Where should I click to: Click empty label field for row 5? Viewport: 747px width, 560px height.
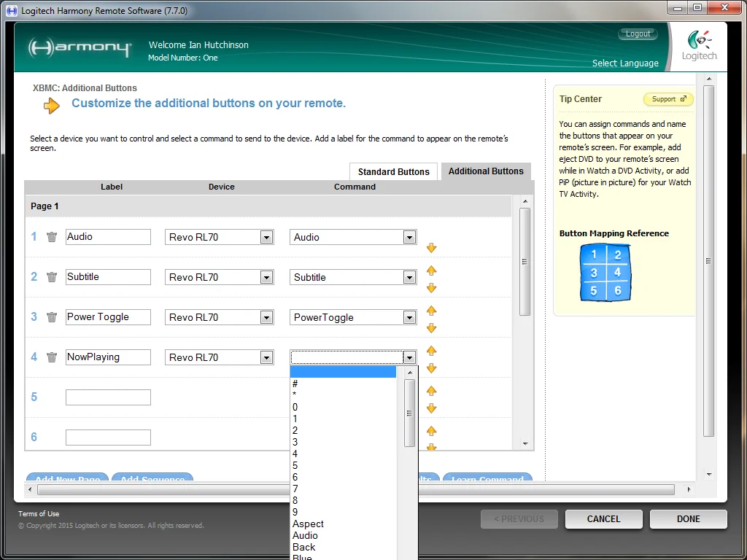tap(108, 397)
